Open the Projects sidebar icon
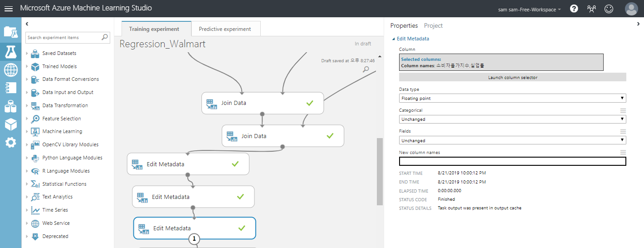 10,31
